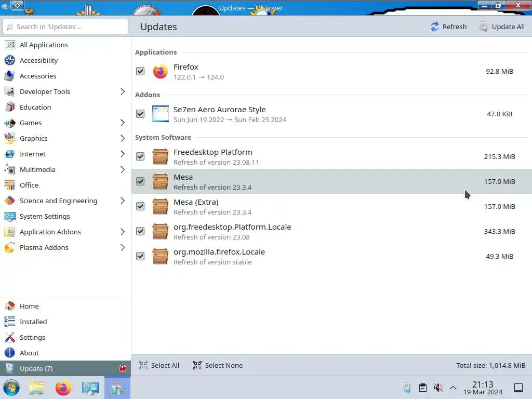This screenshot has width=532, height=399.
Task: Click the Accessibility category icon
Action: (10, 60)
